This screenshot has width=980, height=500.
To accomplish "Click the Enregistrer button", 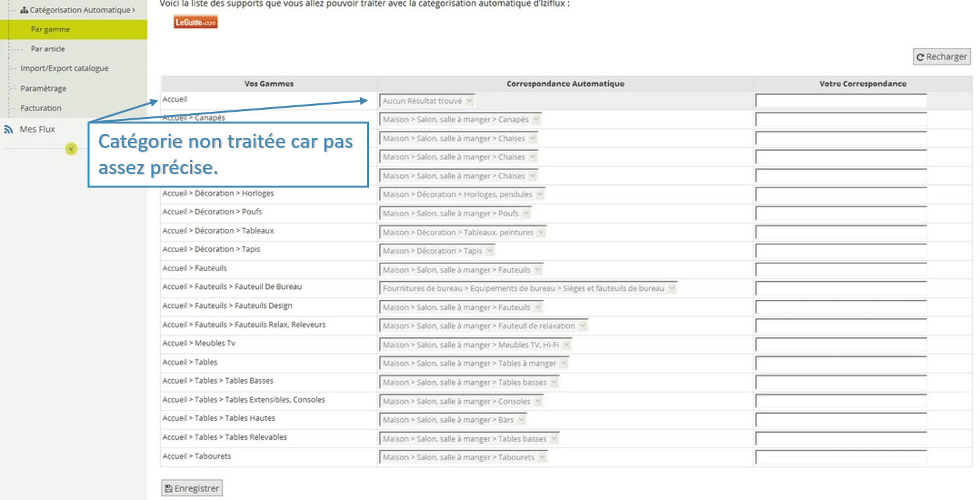I will coord(192,488).
